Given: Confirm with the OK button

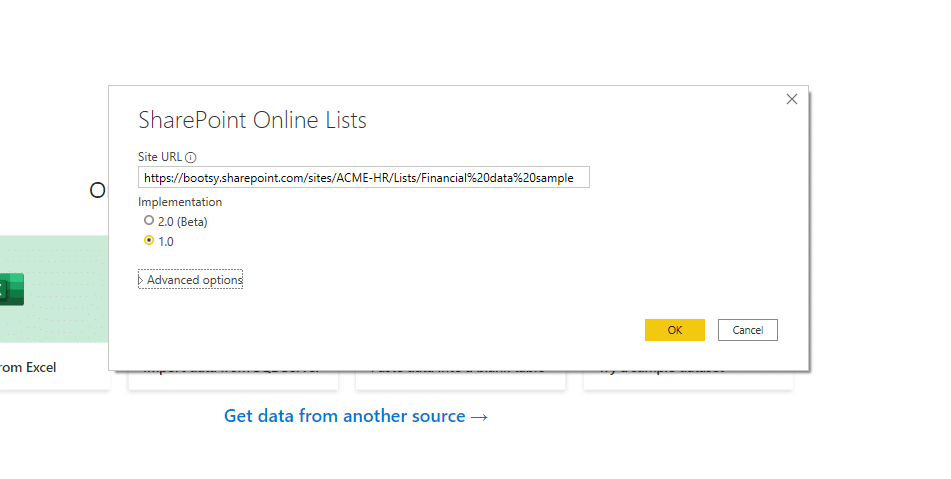Looking at the screenshot, I should click(x=674, y=330).
